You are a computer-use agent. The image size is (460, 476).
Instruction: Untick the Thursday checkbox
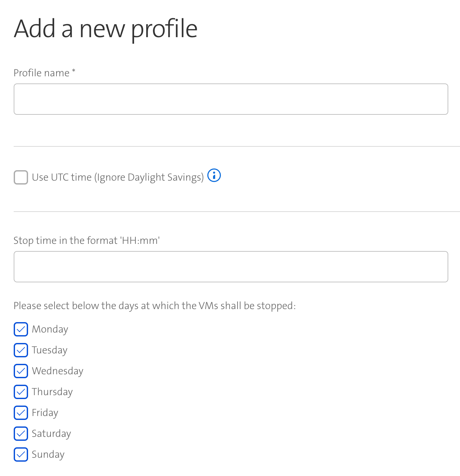tap(21, 392)
